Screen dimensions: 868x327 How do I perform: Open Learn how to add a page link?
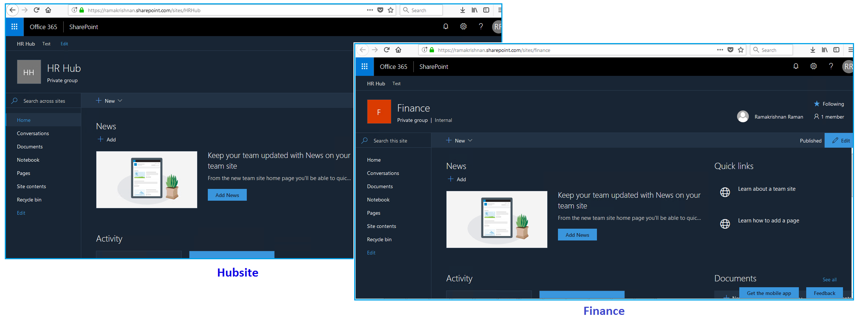769,221
